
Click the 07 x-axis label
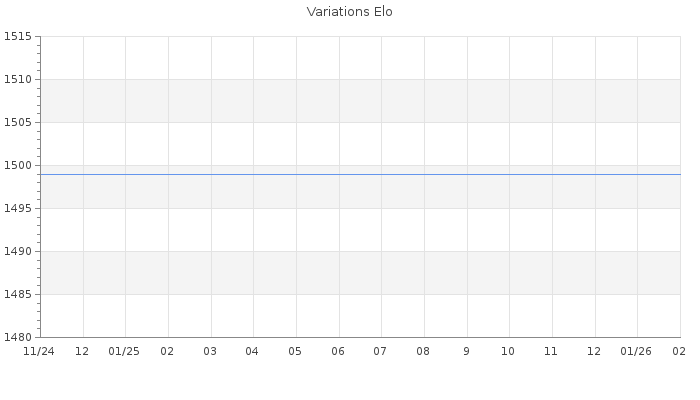tap(380, 352)
